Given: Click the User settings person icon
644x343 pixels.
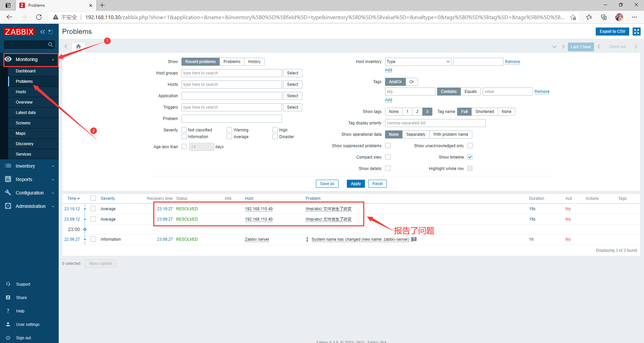Looking at the screenshot, I should pyautogui.click(x=8, y=324).
